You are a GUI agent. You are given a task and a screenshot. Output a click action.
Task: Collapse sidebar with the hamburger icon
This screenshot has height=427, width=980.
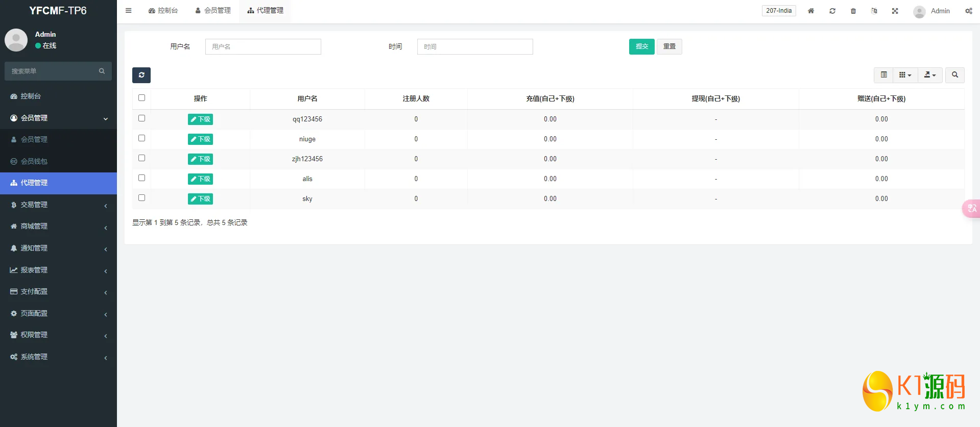point(129,11)
